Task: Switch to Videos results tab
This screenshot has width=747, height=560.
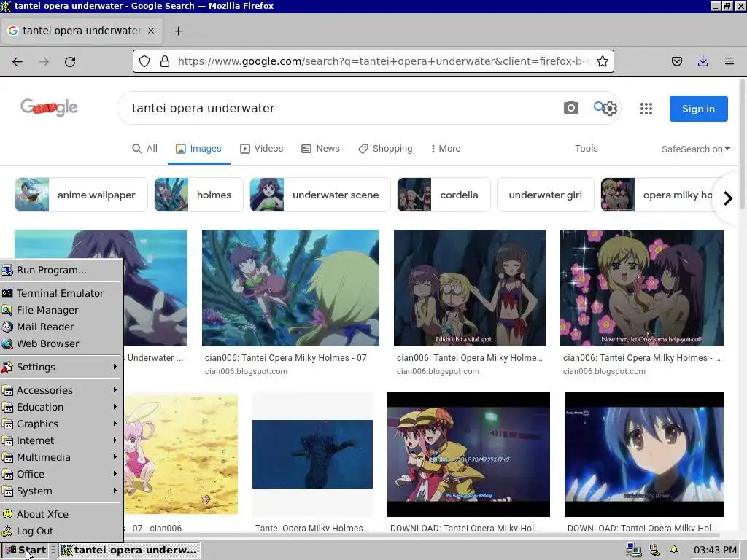Action: click(x=262, y=149)
